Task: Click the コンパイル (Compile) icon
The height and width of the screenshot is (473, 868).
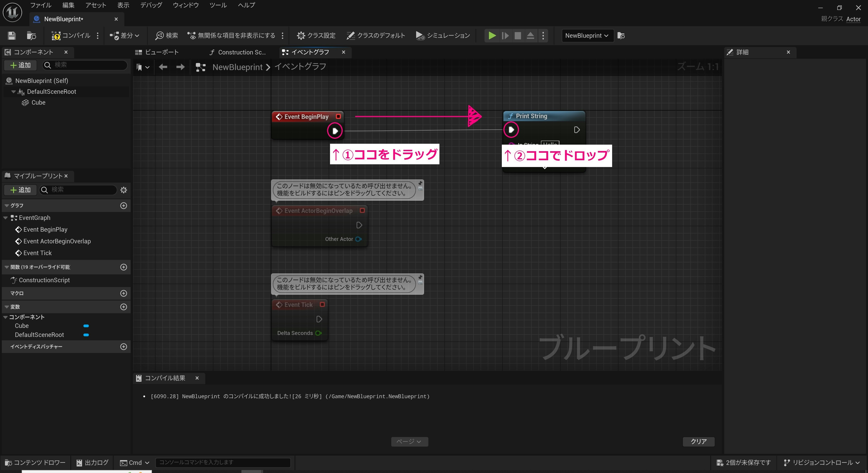Action: click(x=71, y=35)
